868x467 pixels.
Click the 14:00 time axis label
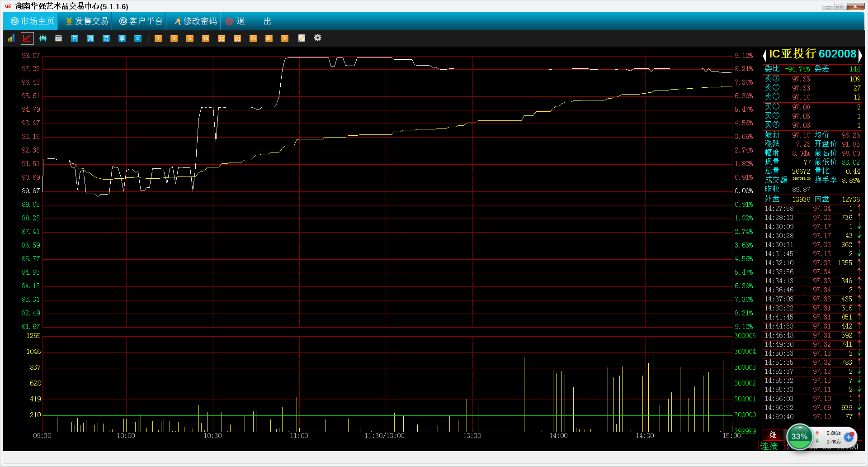[558, 436]
